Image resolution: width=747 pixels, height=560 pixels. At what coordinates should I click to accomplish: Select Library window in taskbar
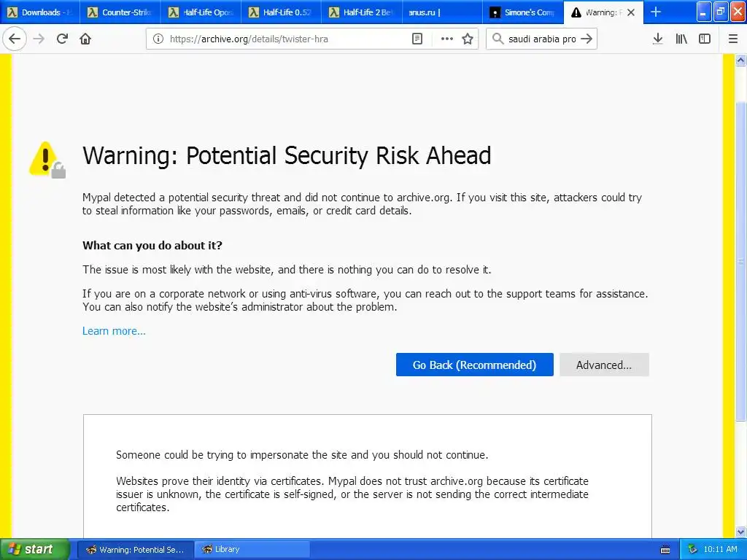[x=252, y=550]
